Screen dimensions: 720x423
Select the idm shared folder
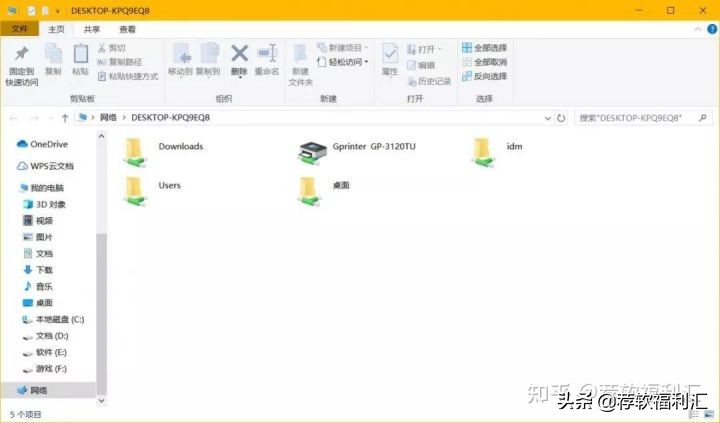coord(497,152)
